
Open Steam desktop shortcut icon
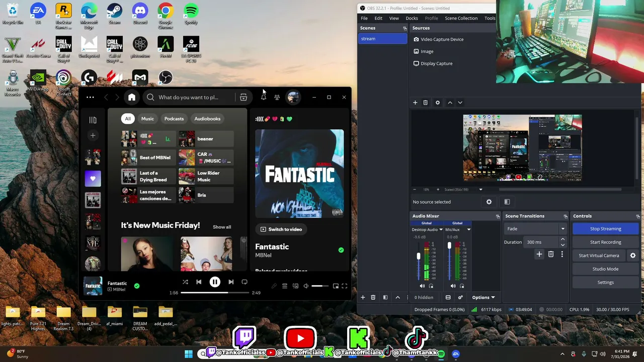tap(114, 14)
